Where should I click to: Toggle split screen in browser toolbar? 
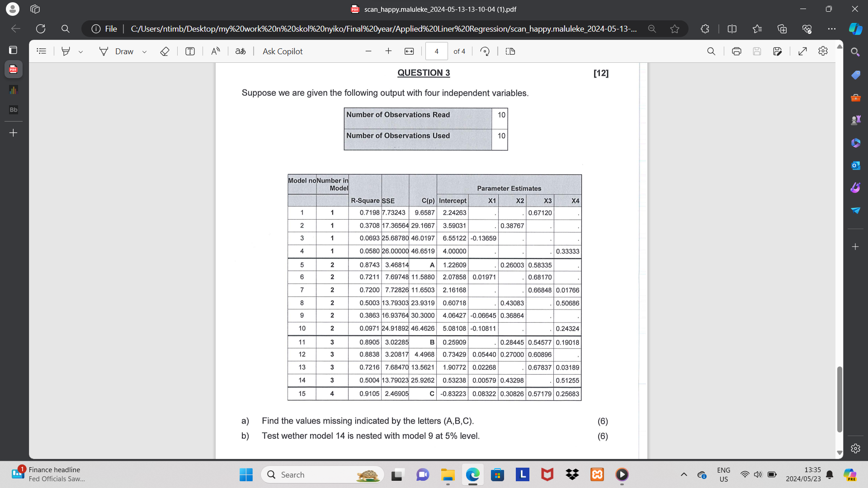(732, 29)
